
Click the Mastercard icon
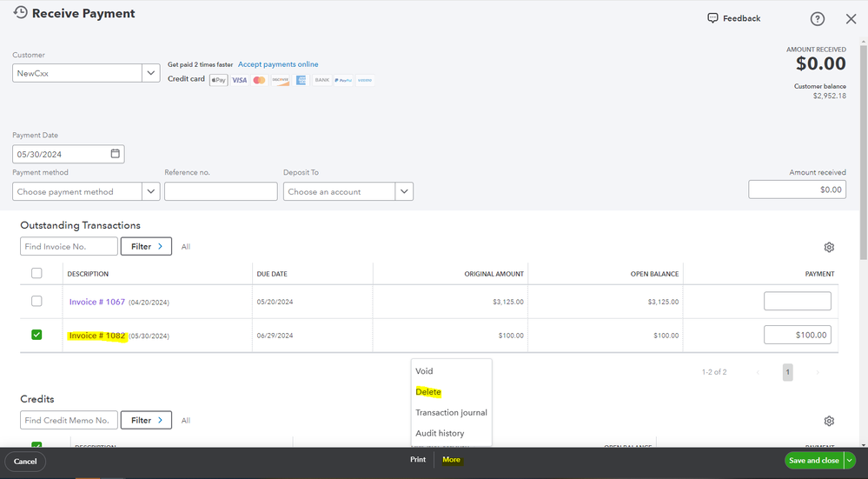(x=259, y=80)
